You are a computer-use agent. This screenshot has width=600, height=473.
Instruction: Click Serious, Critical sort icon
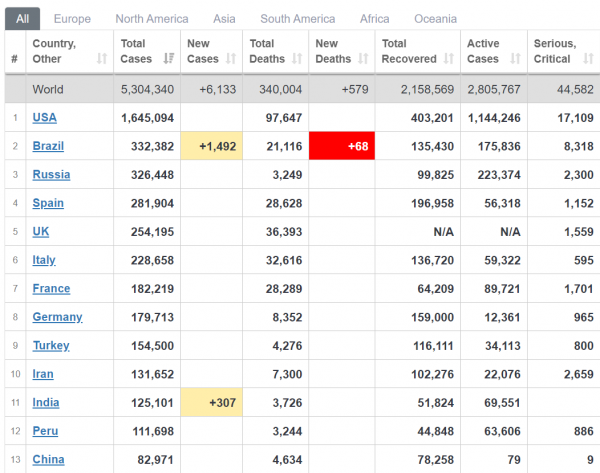[588, 59]
